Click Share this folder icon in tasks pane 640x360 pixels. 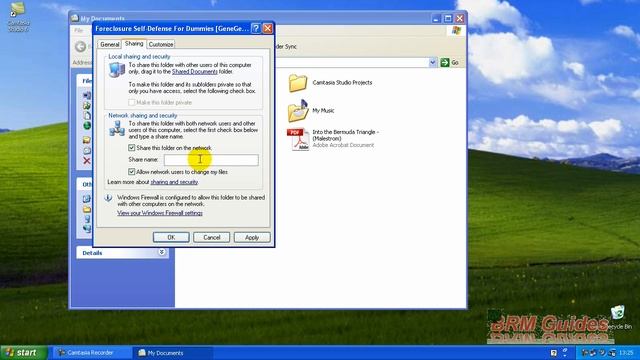pyautogui.click(x=87, y=140)
